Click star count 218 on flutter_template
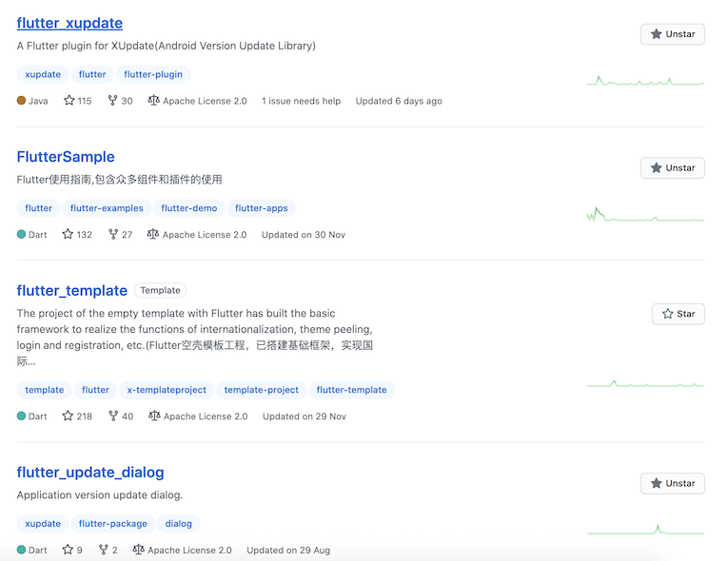Image resolution: width=728 pixels, height=561 pixels. click(x=77, y=416)
